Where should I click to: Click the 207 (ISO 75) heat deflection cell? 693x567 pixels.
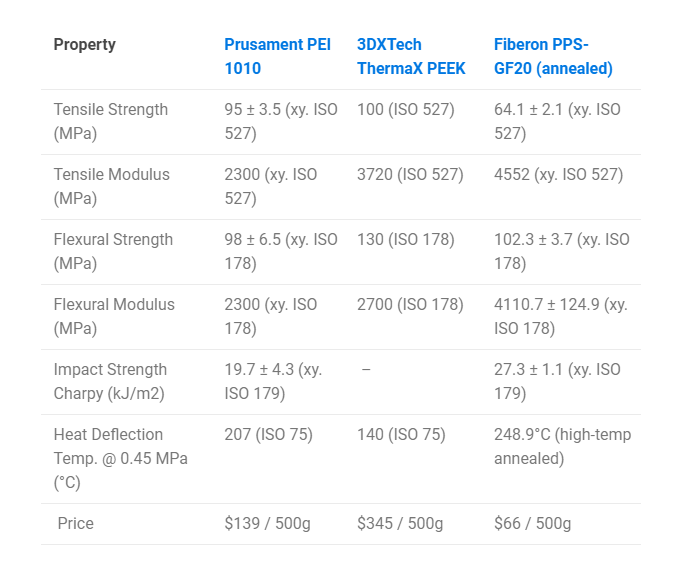(x=269, y=434)
